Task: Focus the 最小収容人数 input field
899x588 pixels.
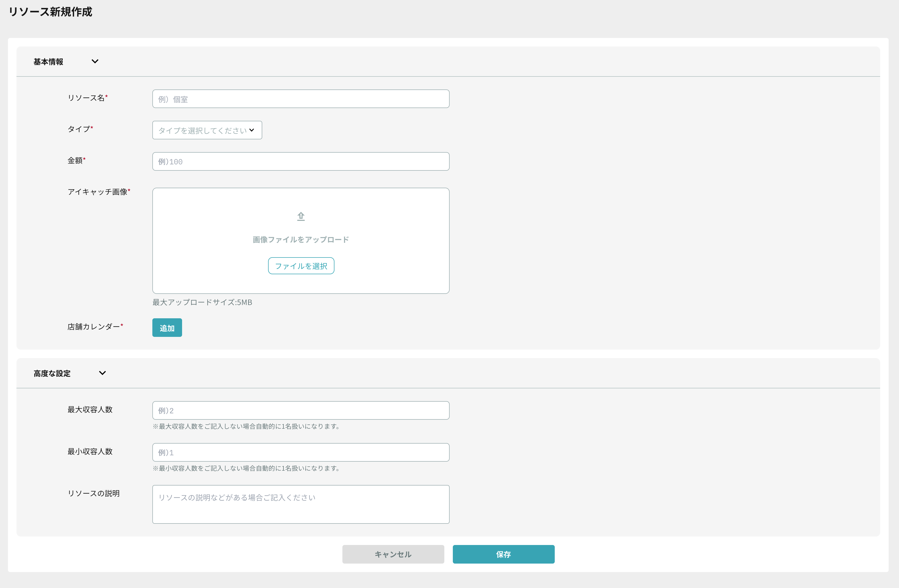Action: (x=301, y=452)
